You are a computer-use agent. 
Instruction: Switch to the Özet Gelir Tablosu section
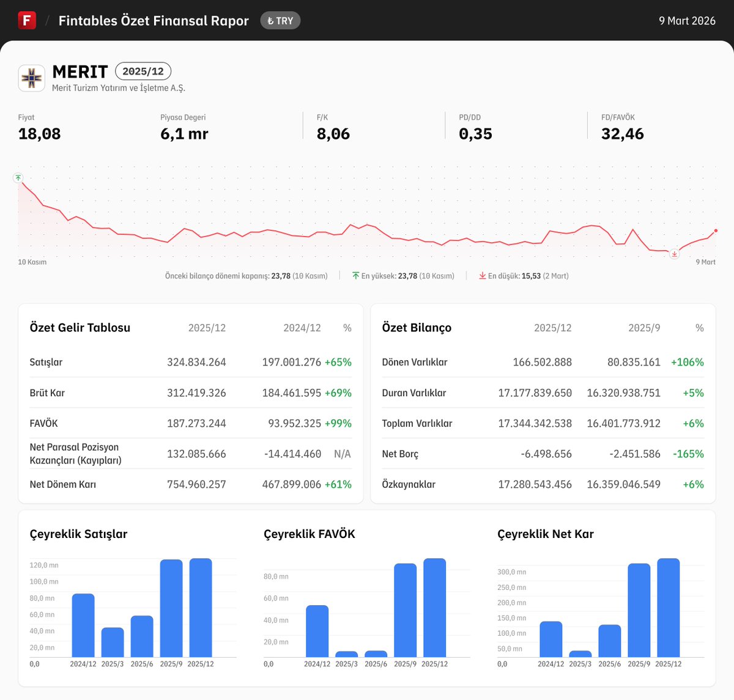coord(80,328)
